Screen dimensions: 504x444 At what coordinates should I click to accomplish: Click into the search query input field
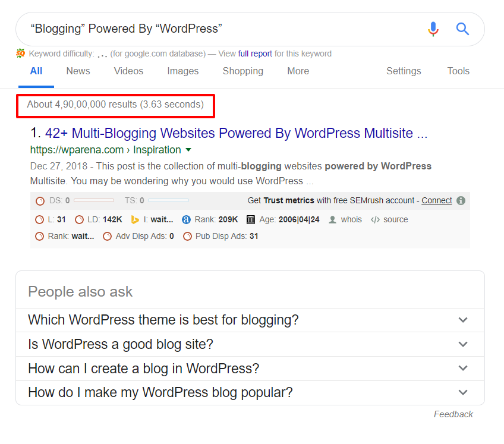point(225,29)
